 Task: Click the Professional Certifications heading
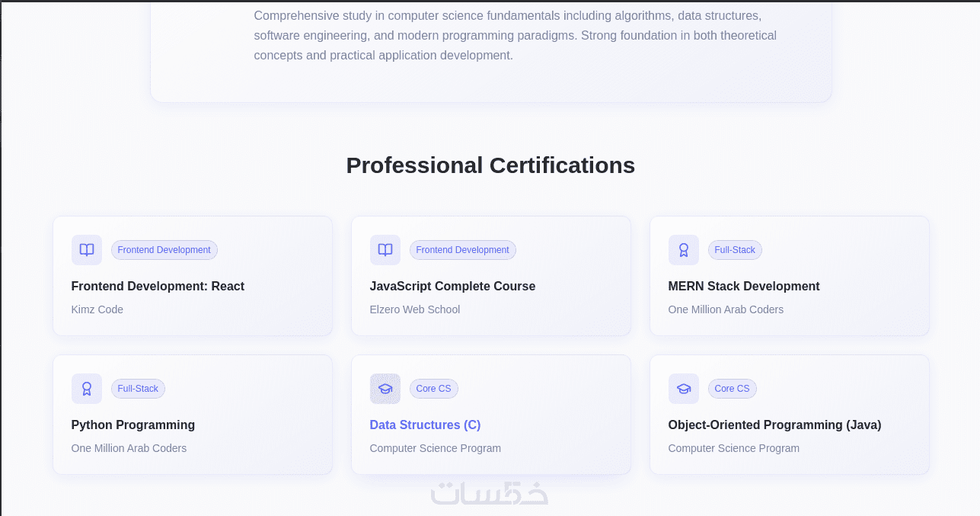tap(490, 165)
